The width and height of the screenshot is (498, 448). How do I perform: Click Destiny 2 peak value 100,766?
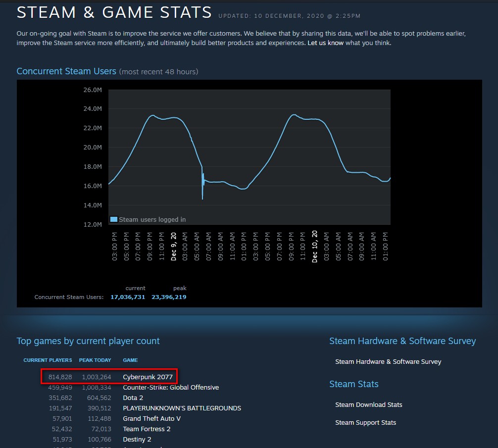point(100,440)
